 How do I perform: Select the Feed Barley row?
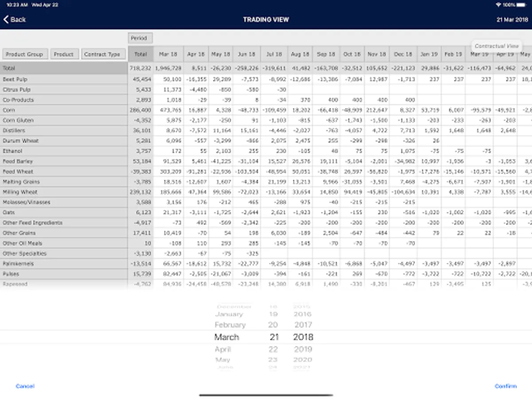pyautogui.click(x=64, y=161)
